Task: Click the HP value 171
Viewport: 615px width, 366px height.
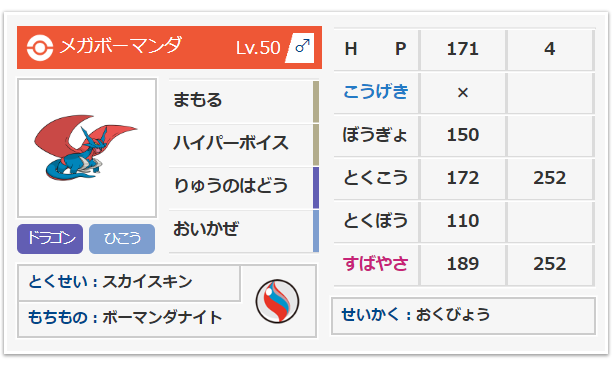Action: click(x=463, y=49)
